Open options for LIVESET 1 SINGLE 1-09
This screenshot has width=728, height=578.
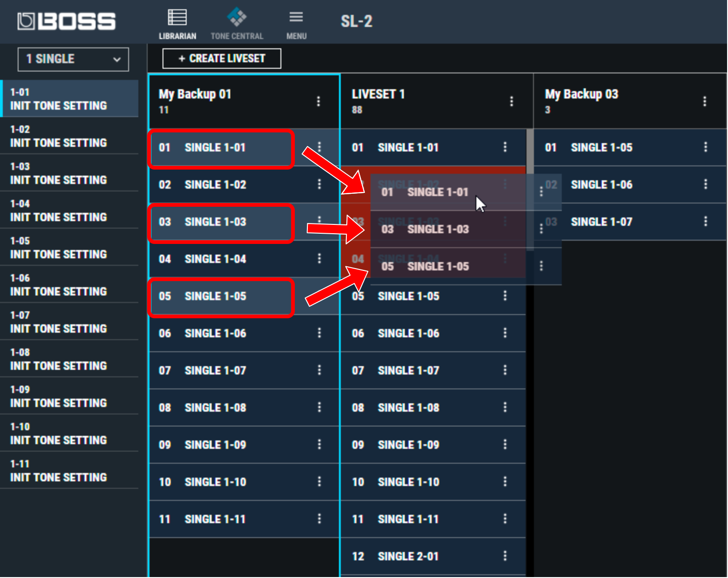505,445
